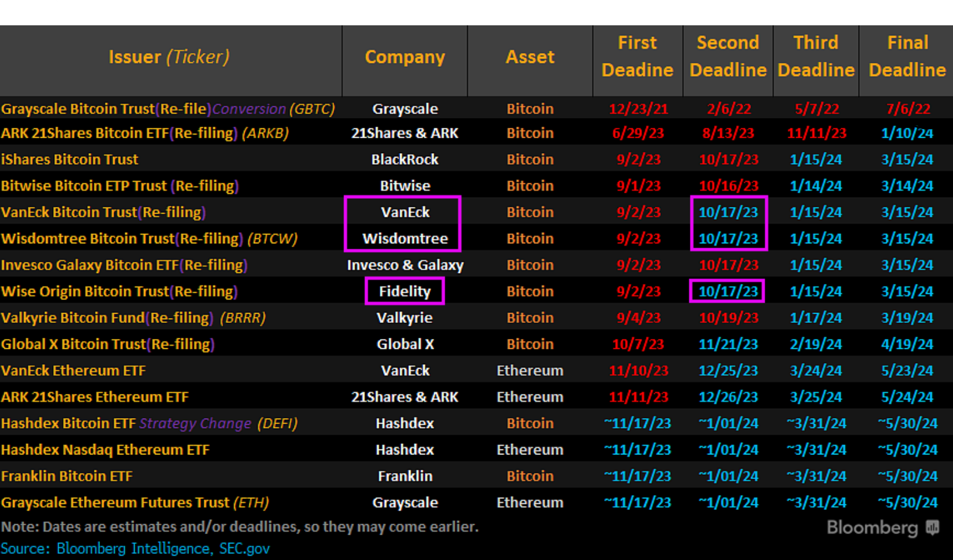953x560 pixels.
Task: Click the 'Company' column header
Action: 405,57
